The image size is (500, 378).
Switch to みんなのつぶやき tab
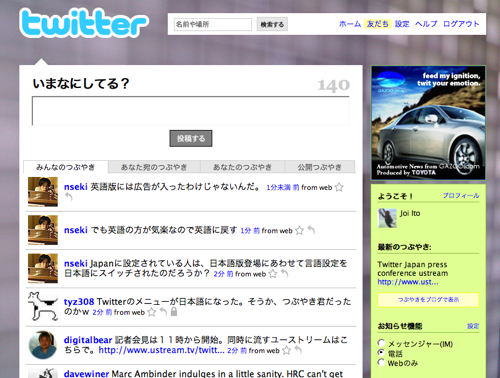pos(66,167)
